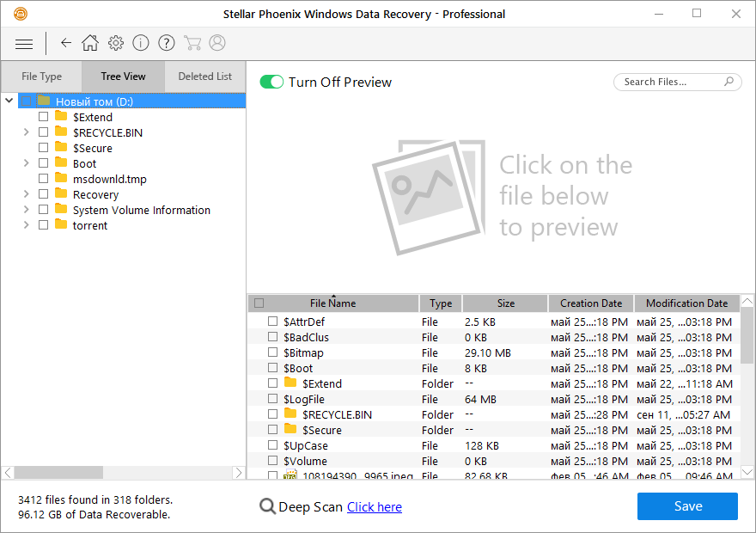The width and height of the screenshot is (756, 533).
Task: Collapse the drive D: root node
Action: [9, 101]
